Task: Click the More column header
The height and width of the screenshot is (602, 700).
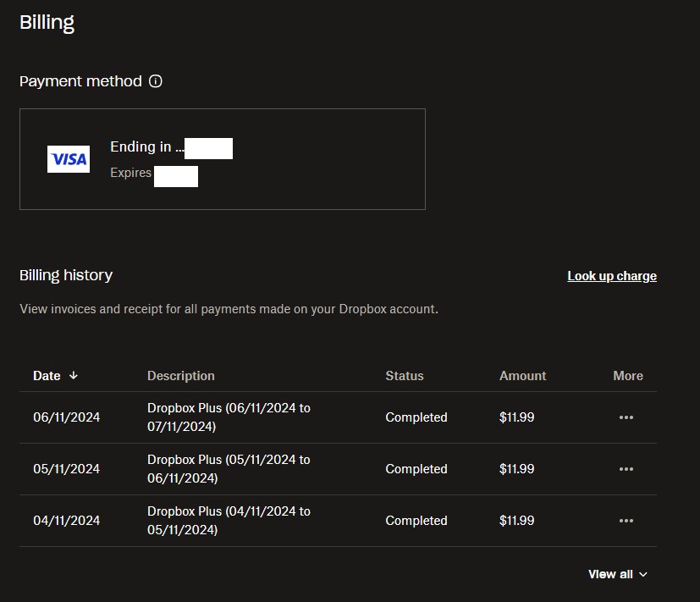Action: click(x=628, y=376)
